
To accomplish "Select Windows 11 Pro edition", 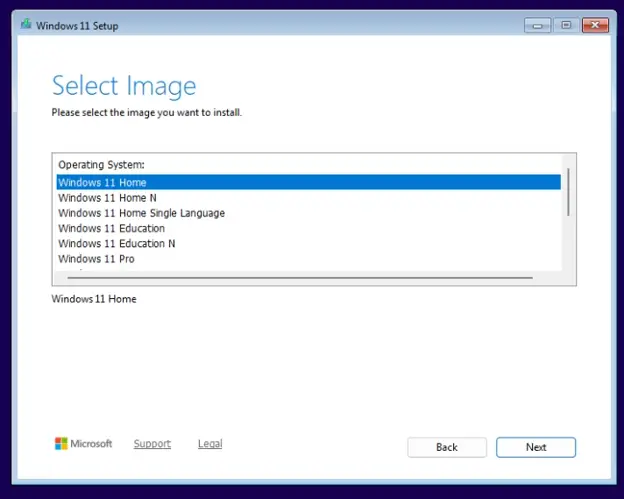I will tap(308, 259).
